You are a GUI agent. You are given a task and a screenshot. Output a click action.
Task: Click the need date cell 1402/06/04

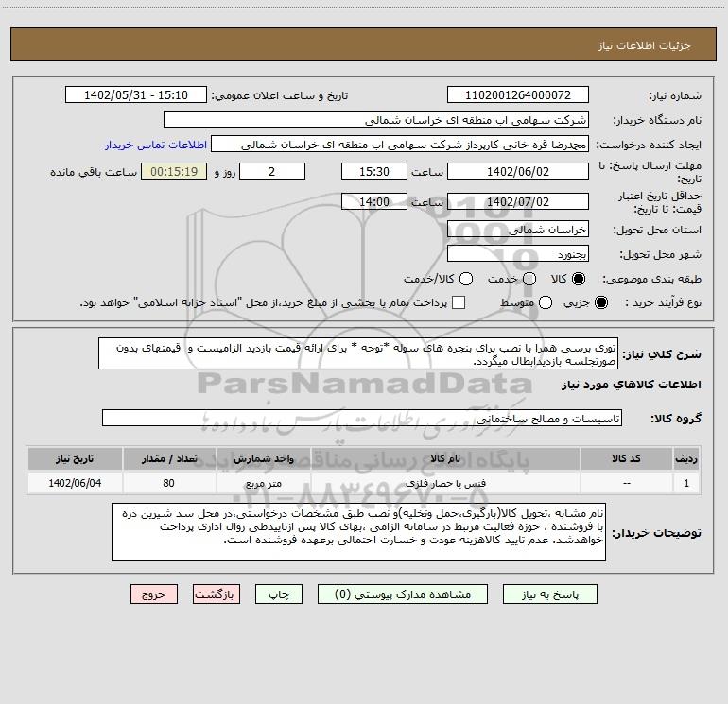[x=75, y=483]
